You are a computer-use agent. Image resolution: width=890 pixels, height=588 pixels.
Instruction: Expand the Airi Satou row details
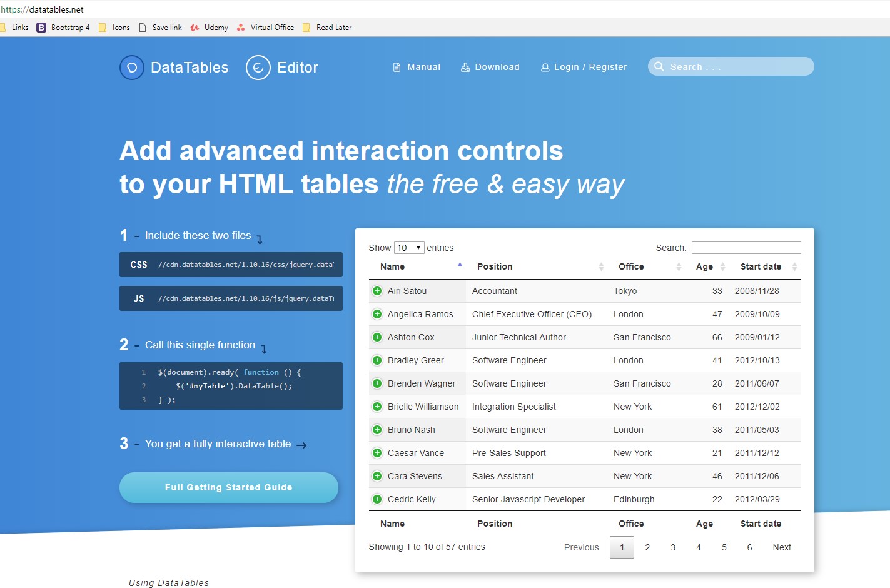pyautogui.click(x=377, y=291)
